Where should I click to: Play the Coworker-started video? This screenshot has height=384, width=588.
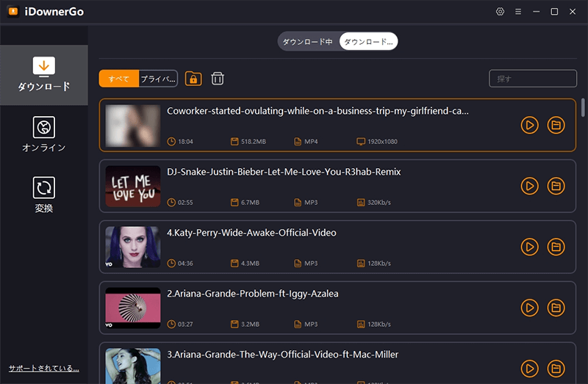529,125
